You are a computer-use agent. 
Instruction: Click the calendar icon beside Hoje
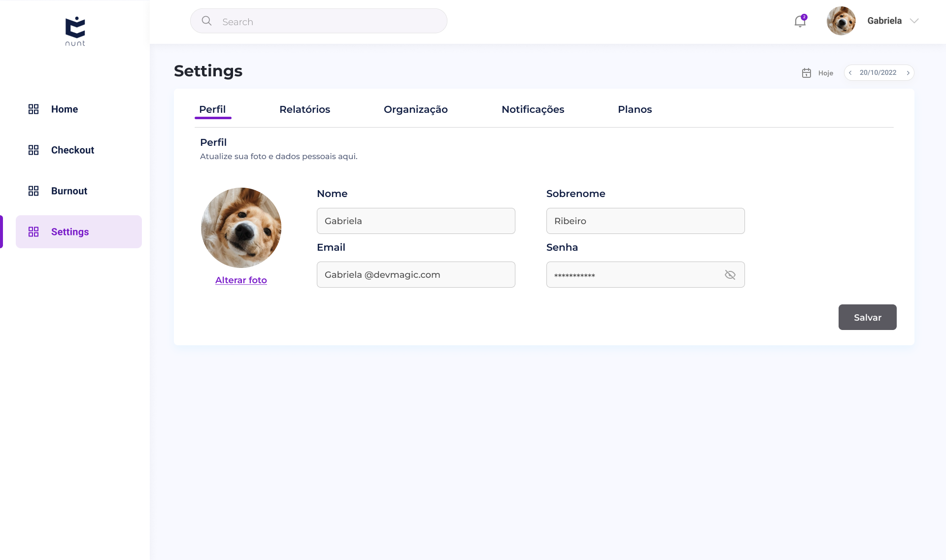(807, 73)
